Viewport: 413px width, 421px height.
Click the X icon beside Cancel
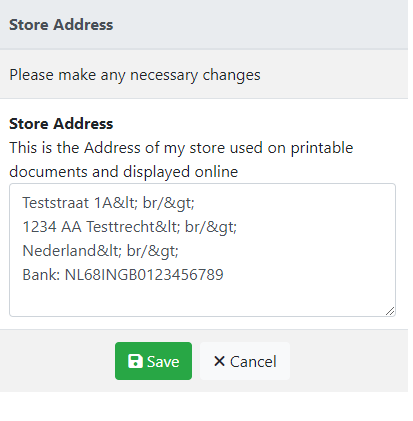tap(219, 361)
